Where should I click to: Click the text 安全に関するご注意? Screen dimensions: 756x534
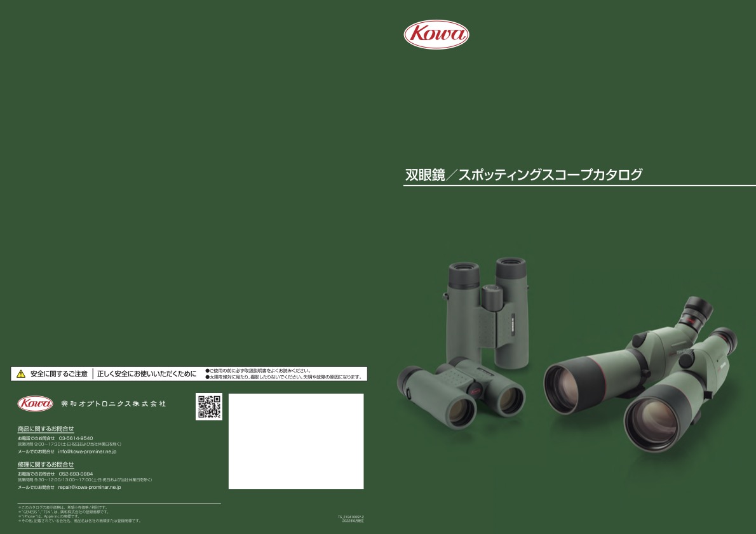[x=59, y=374]
